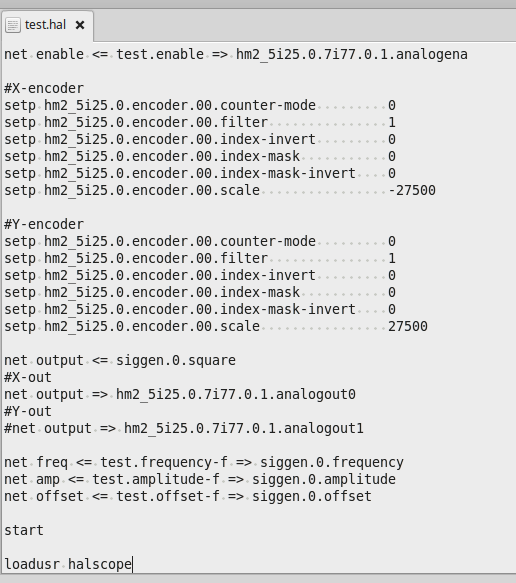Click the document icon on test.hal tab
This screenshot has width=516, height=583.
[x=13, y=25]
